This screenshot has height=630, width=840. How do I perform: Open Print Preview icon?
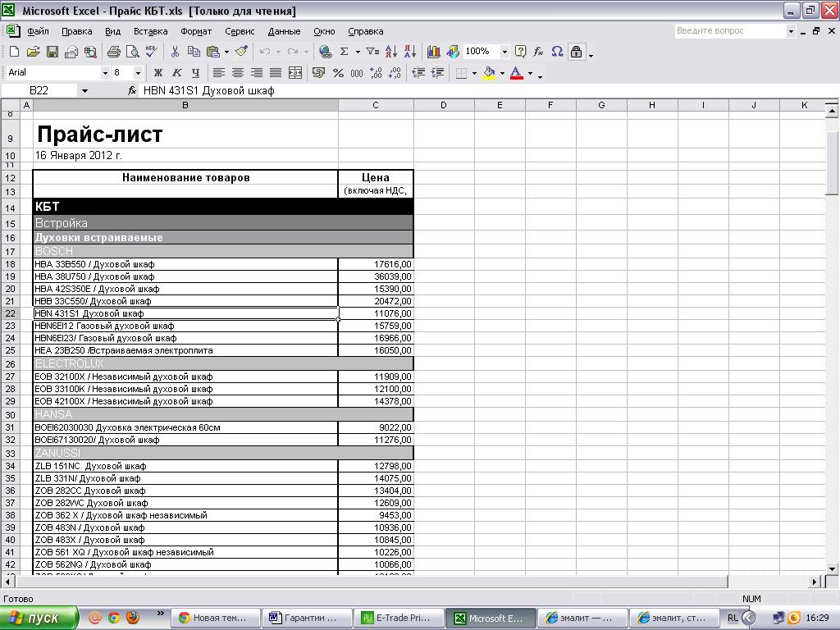click(132, 52)
